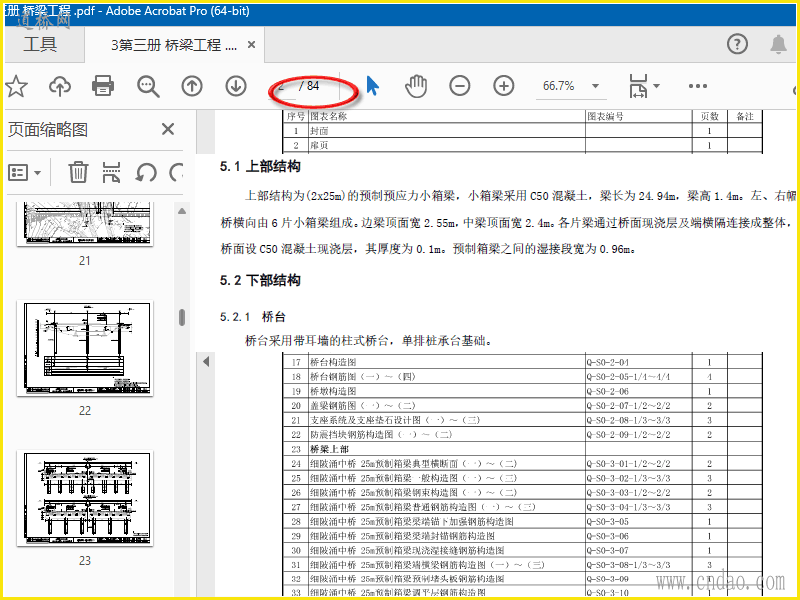Click the heading 5.2 下部结构
This screenshot has width=800, height=600.
coord(260,280)
